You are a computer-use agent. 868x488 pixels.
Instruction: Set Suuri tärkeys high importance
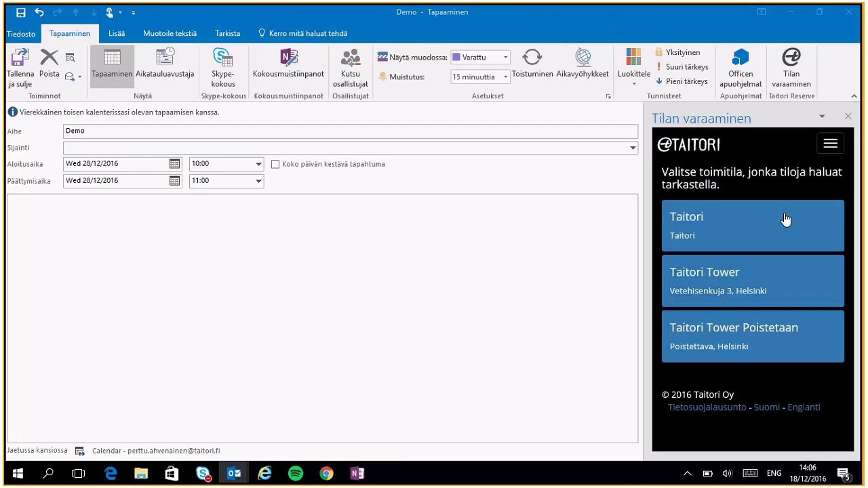(x=682, y=66)
